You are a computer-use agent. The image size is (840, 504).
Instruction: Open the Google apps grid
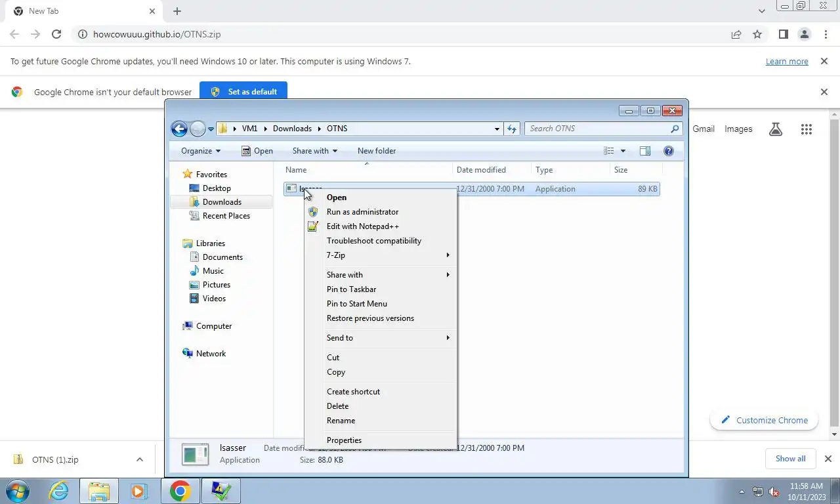pos(807,129)
